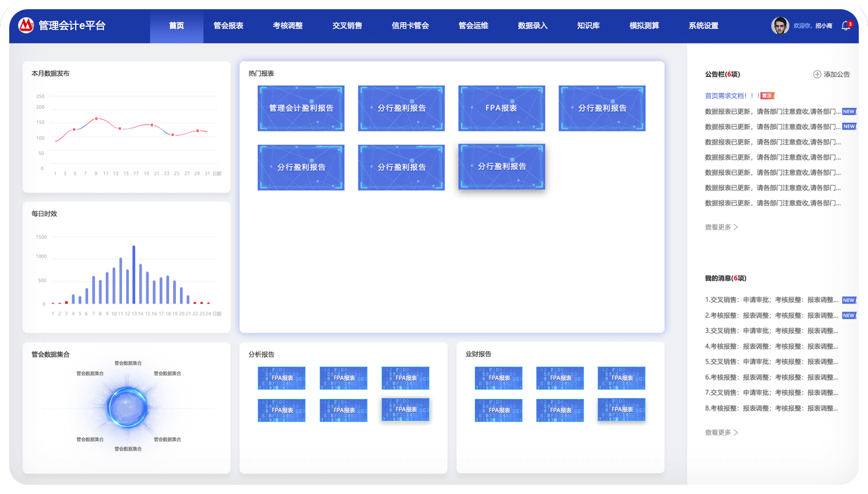Go to the 知识库 tab
Image resolution: width=868 pixels, height=494 pixels.
click(588, 26)
